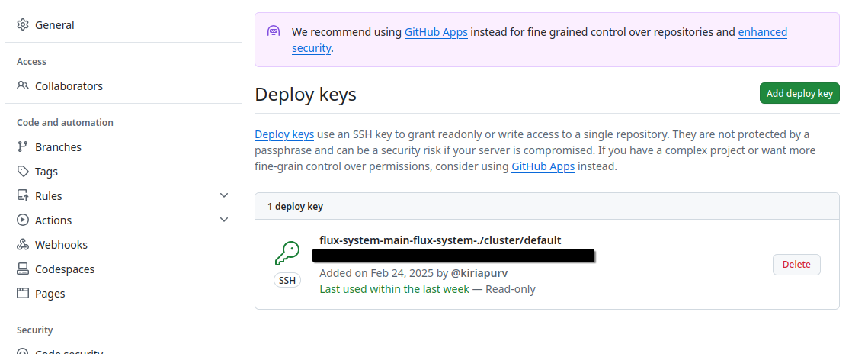
Task: Open the Deploy keys documentation link
Action: 284,134
